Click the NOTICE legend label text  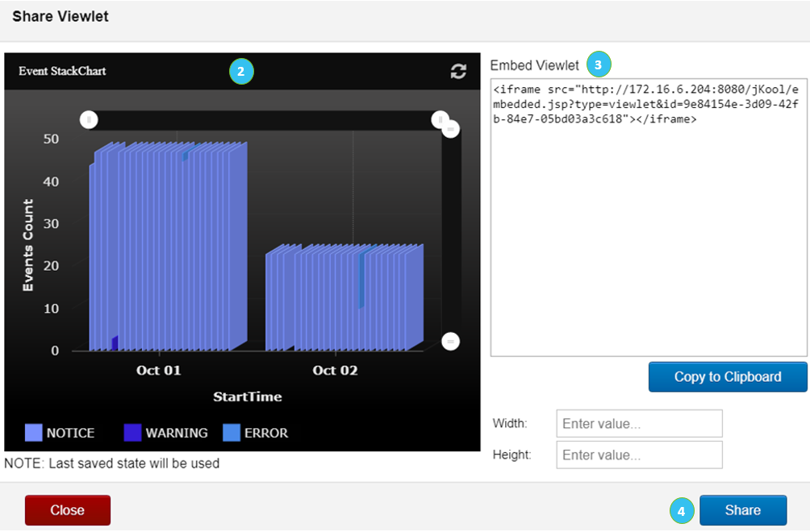pos(71,433)
